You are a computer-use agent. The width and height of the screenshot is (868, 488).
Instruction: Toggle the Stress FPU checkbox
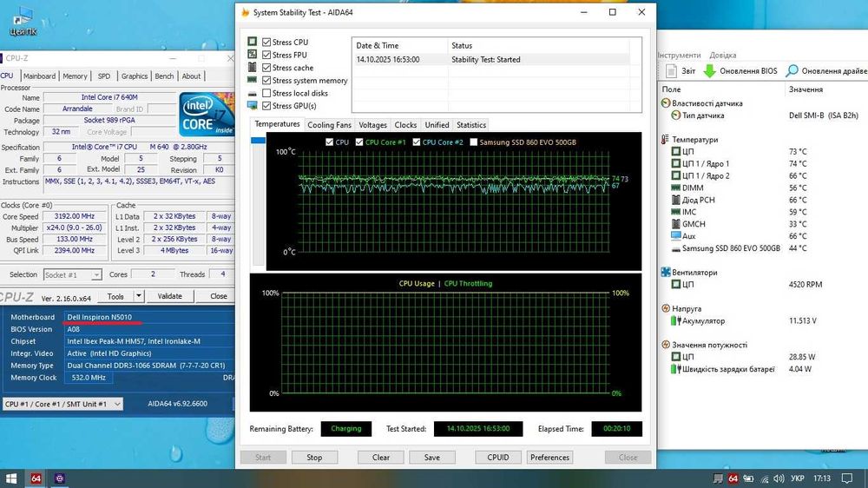[266, 55]
